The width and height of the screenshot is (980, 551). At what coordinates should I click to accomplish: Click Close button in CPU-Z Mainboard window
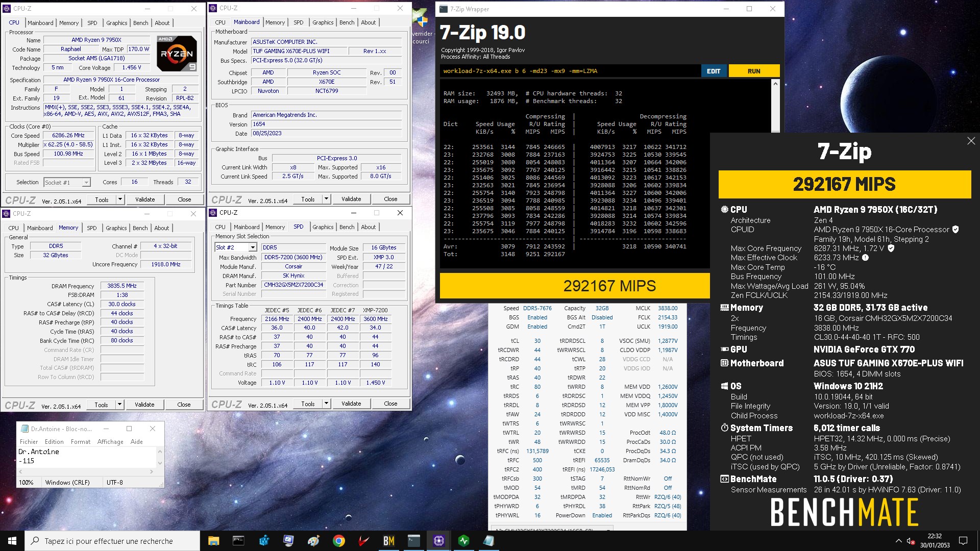click(390, 199)
